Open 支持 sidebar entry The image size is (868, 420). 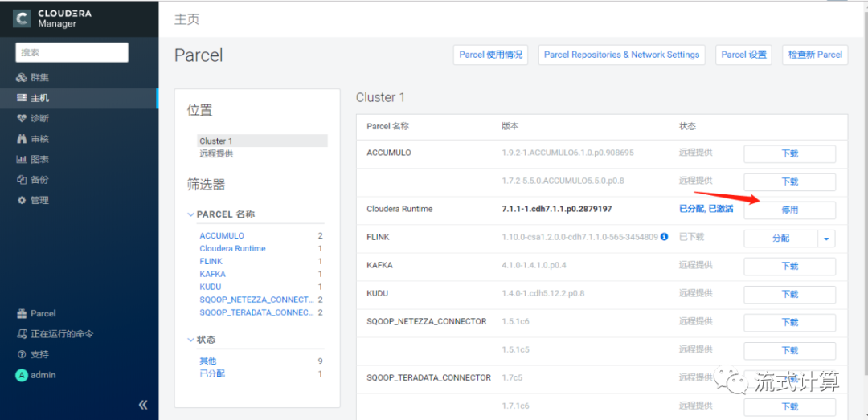pos(40,354)
